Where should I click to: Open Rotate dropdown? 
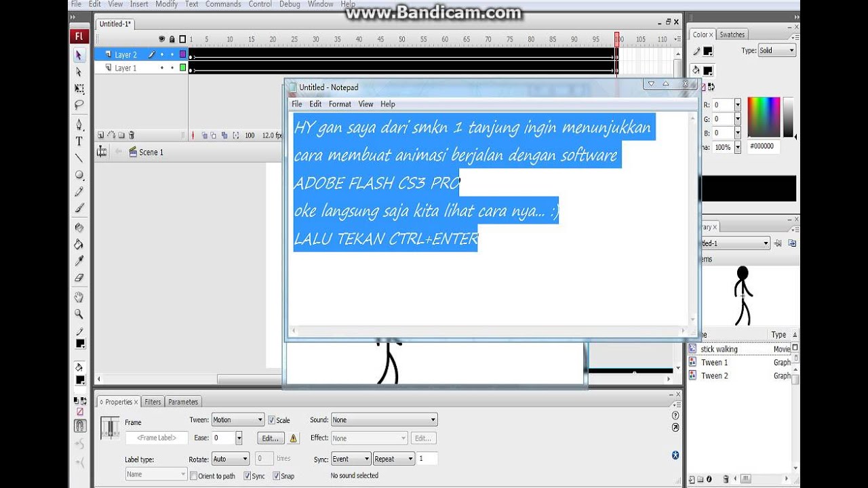(x=230, y=459)
